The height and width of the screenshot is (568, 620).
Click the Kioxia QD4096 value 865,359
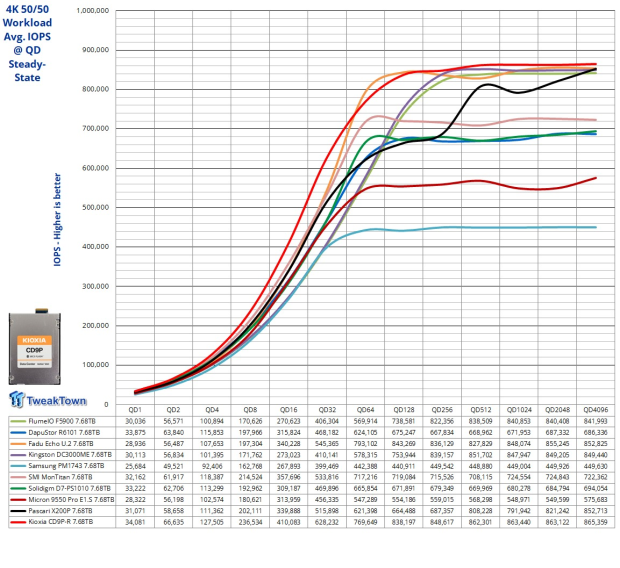[595, 522]
